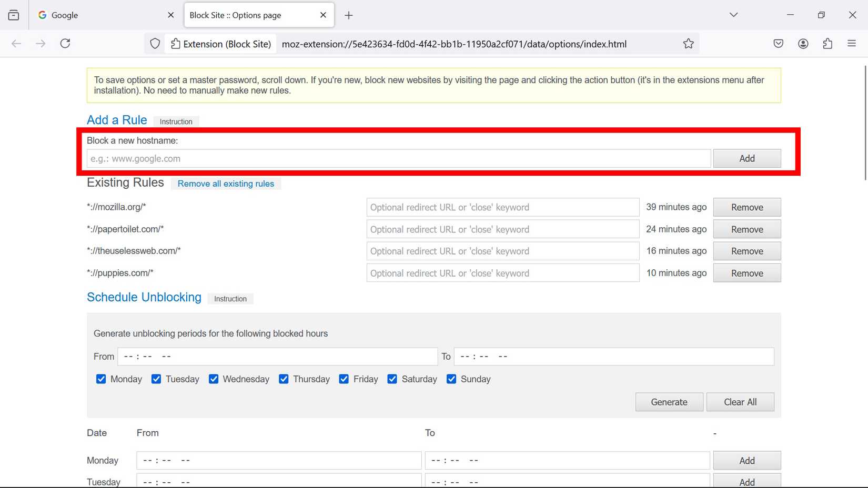
Task: Select the Block Site Options page tab
Action: click(x=259, y=15)
